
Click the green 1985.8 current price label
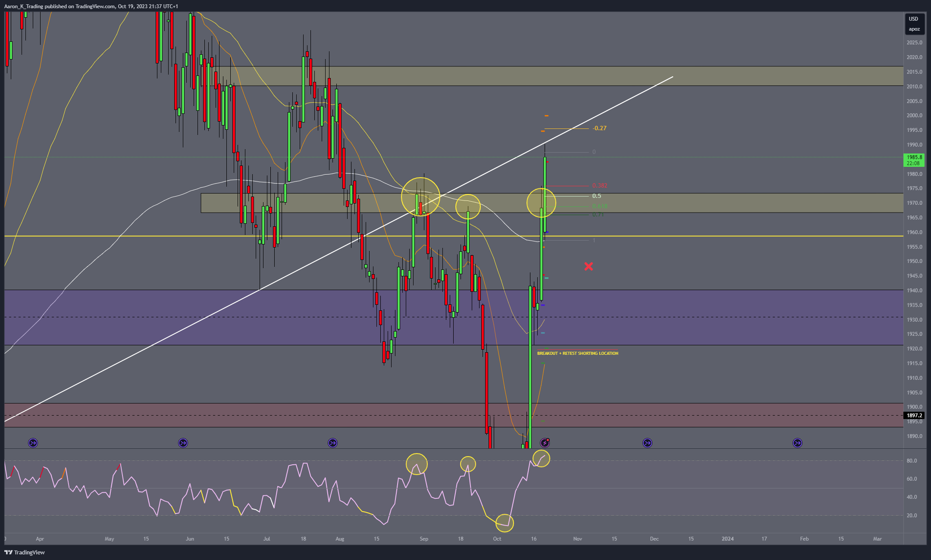tap(914, 160)
